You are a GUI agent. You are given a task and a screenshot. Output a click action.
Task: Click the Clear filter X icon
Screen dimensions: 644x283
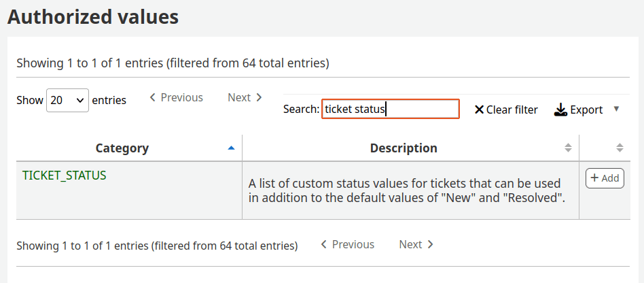click(479, 110)
